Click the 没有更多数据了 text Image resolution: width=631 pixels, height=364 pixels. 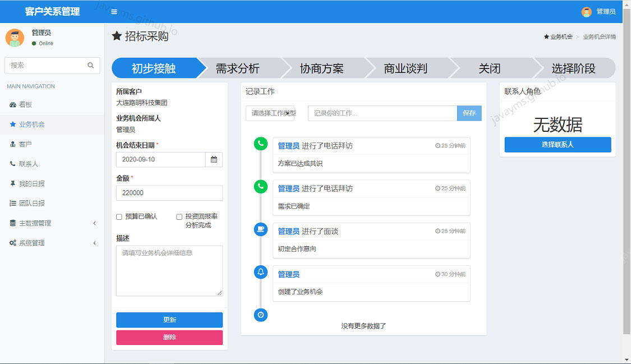click(364, 326)
